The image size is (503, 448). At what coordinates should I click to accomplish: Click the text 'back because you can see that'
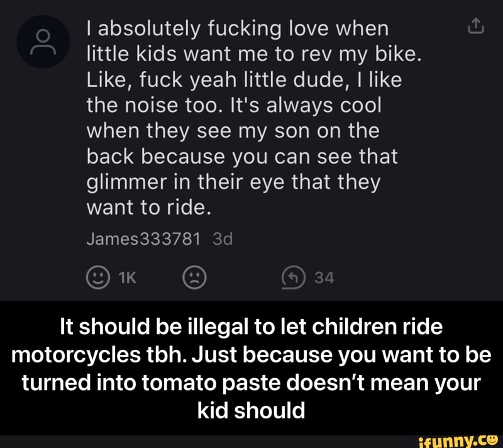(242, 157)
